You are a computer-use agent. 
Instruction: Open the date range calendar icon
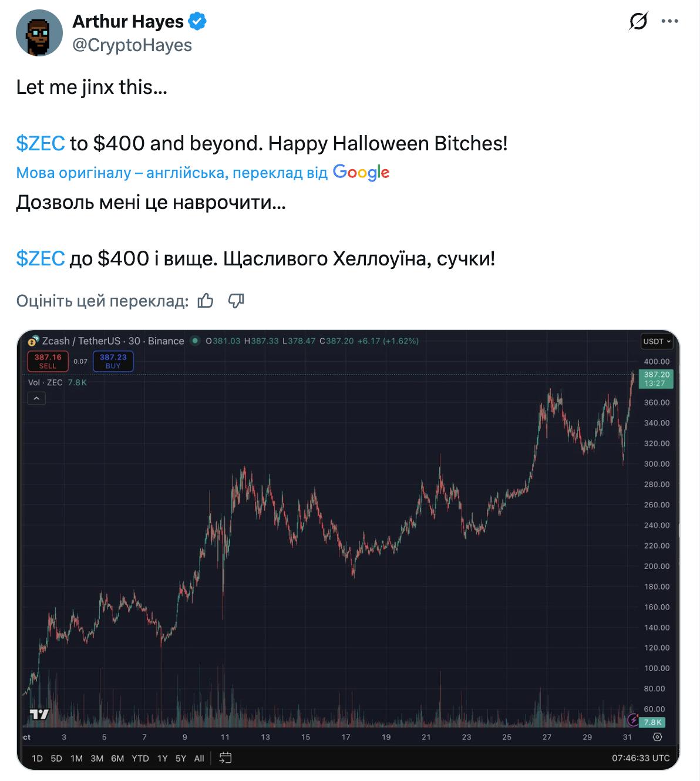click(226, 758)
